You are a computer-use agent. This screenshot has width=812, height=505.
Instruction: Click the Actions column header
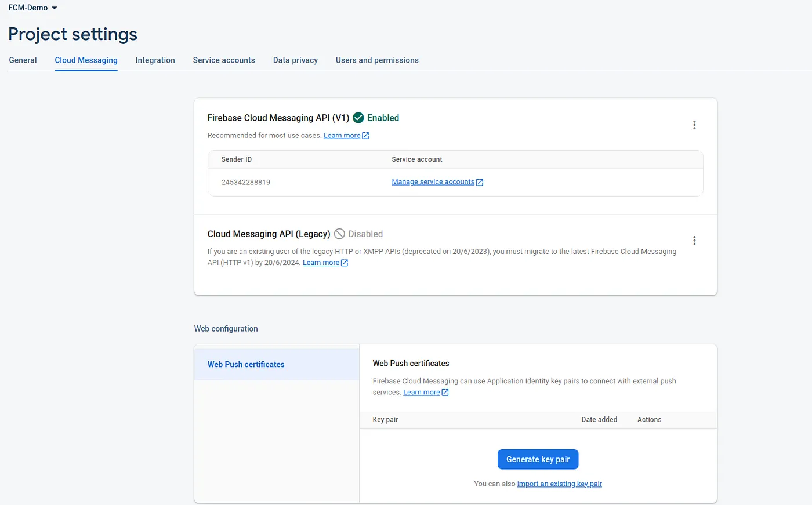tap(649, 420)
